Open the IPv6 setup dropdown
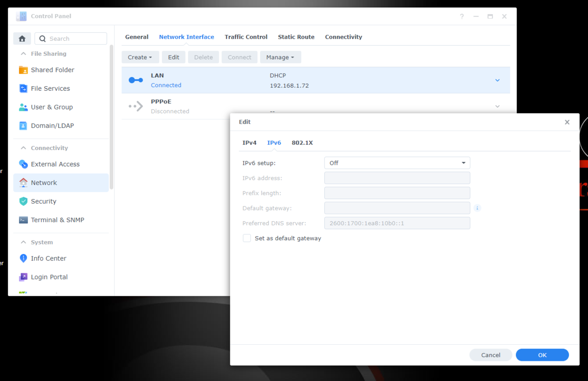588x381 pixels. pos(397,163)
